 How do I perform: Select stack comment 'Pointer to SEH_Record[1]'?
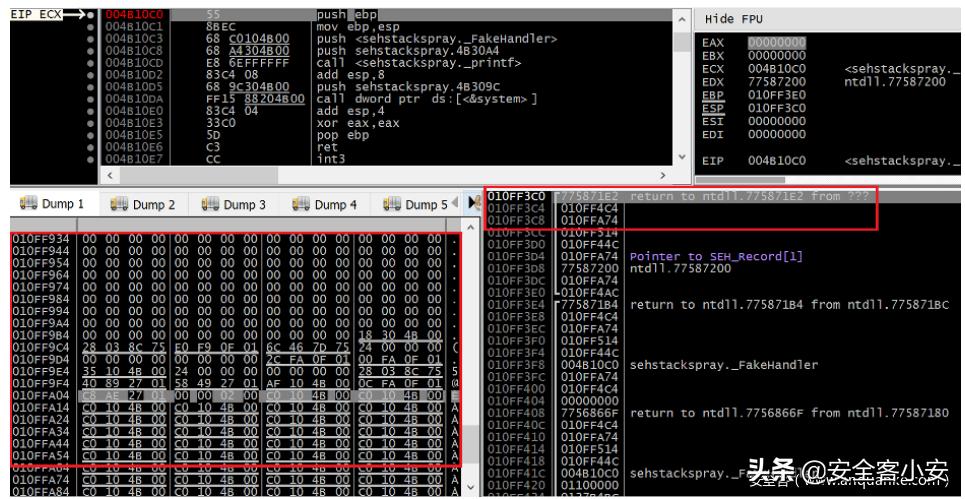point(716,257)
